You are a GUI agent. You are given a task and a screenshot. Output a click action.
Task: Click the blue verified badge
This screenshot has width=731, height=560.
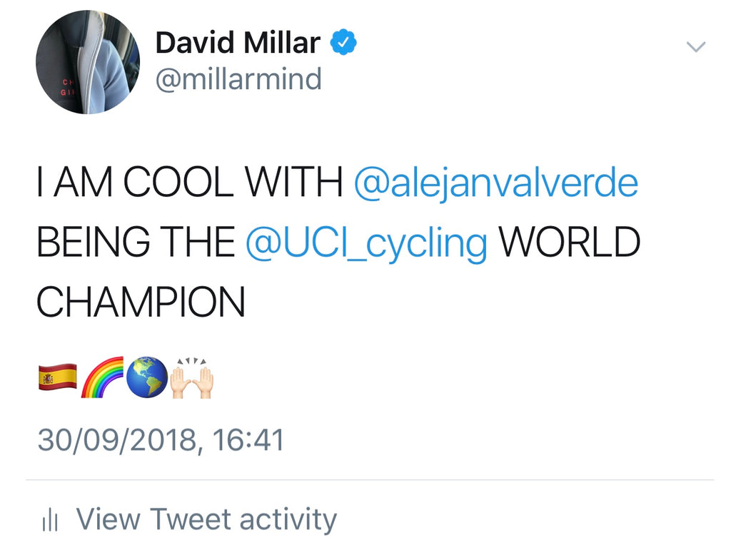tap(343, 43)
